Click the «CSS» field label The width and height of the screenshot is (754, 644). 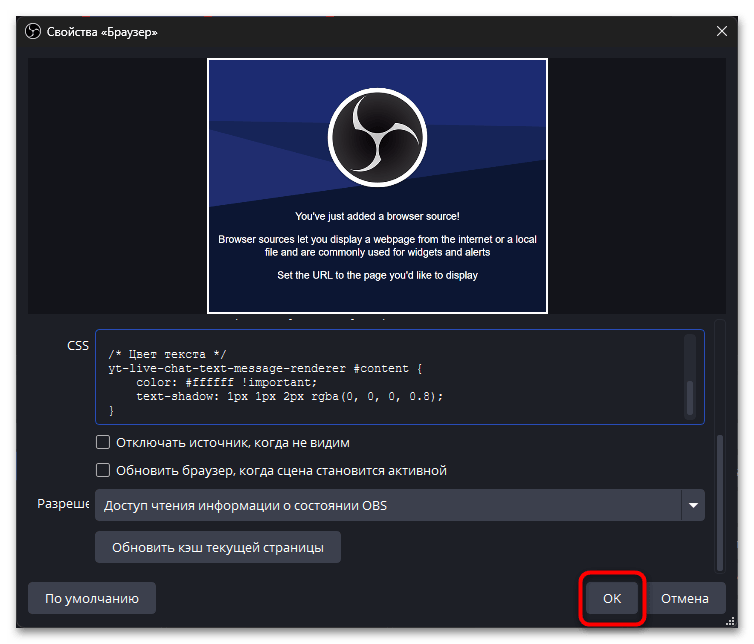[77, 346]
